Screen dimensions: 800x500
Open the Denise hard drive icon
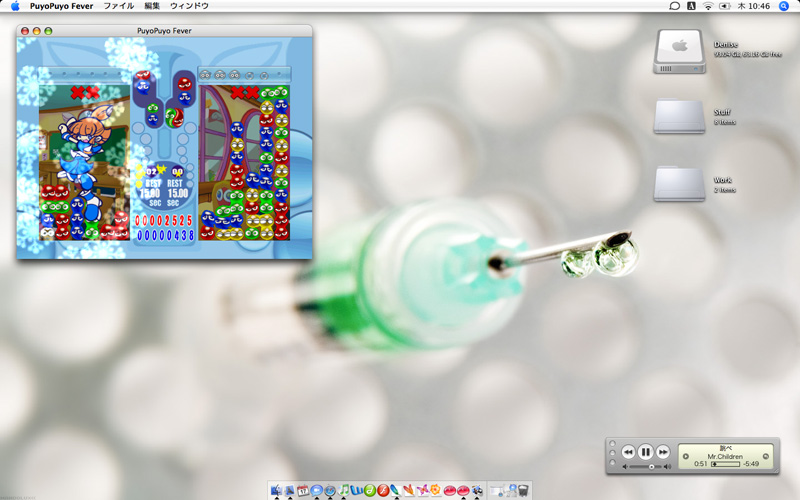tap(679, 51)
